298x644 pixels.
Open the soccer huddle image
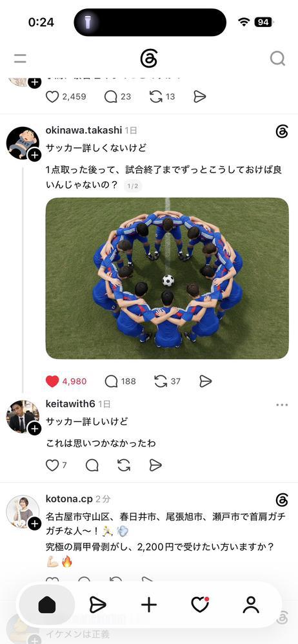[167, 278]
